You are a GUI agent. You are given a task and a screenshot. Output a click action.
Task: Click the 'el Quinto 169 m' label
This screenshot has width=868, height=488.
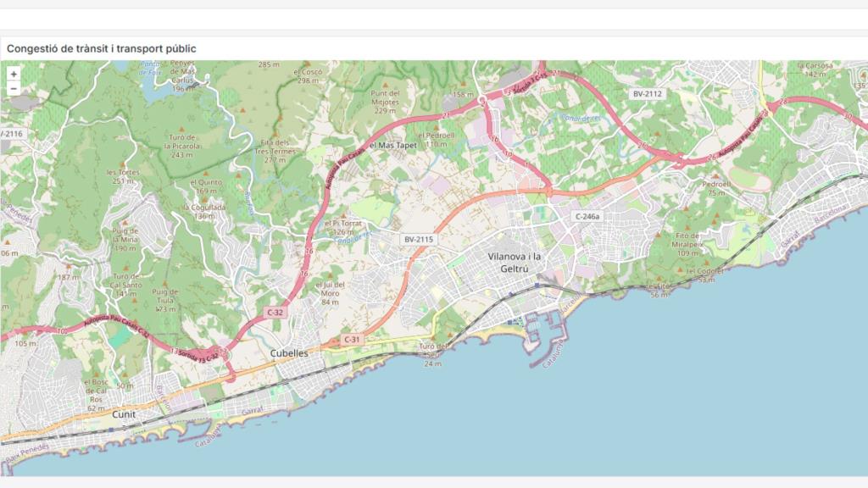click(x=206, y=186)
